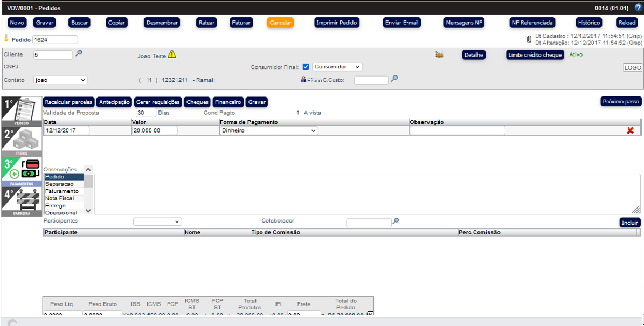This screenshot has width=644, height=326.
Task: Open Forma de Pagamento dropdown
Action: point(269,130)
